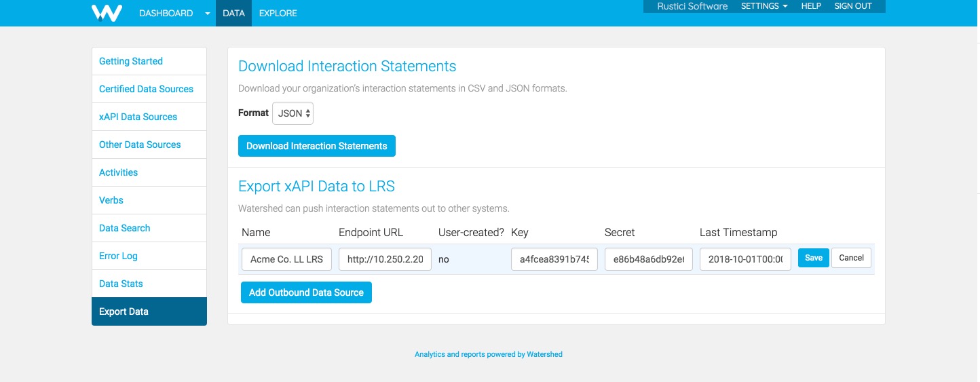980x382 pixels.
Task: Click the Watershed logo icon
Action: point(107,13)
